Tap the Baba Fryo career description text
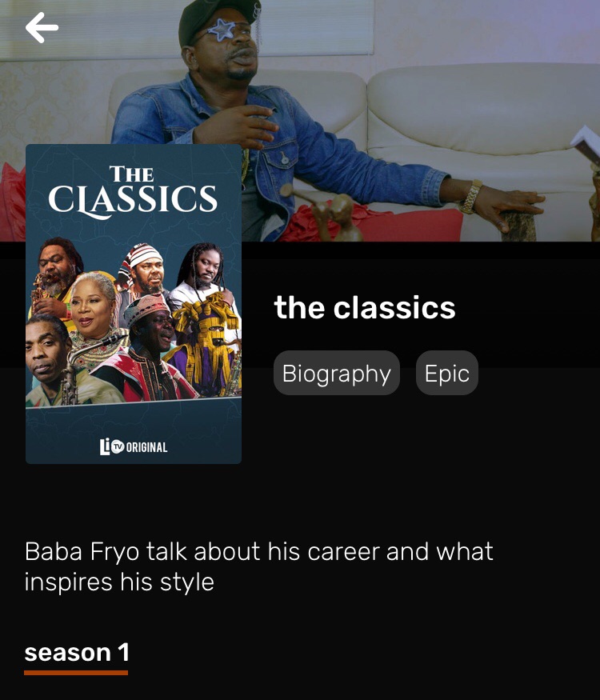The image size is (600, 700). [x=259, y=566]
